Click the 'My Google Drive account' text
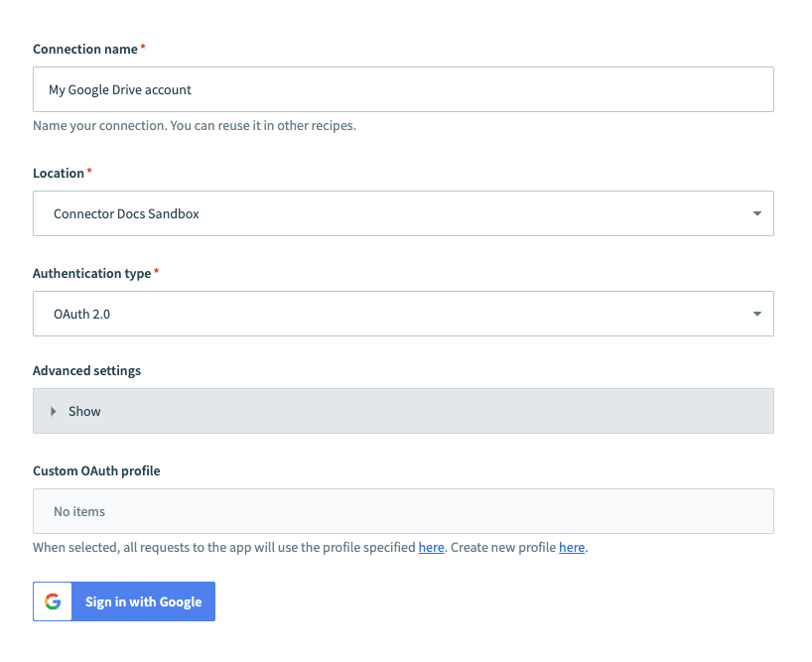The height and width of the screenshot is (662, 812). coord(120,89)
